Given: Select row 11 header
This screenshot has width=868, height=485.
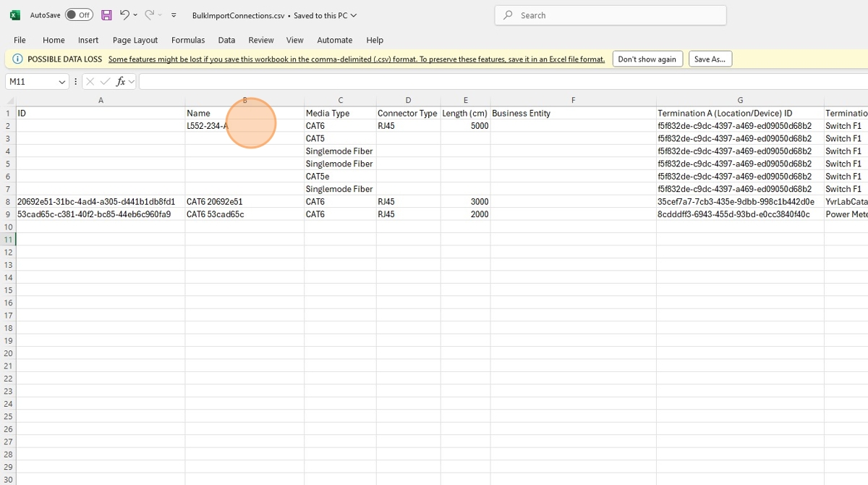Looking at the screenshot, I should click(x=8, y=240).
